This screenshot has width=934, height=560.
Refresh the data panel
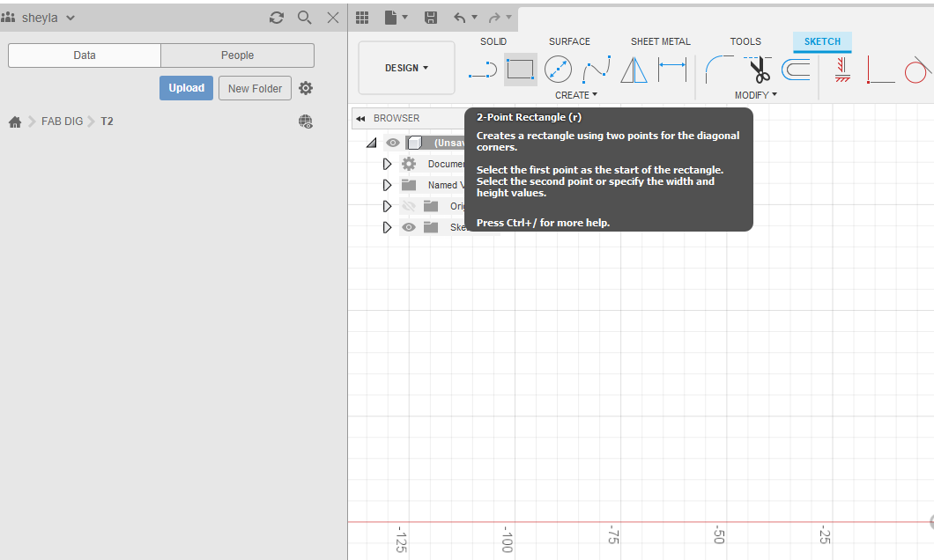pos(277,18)
